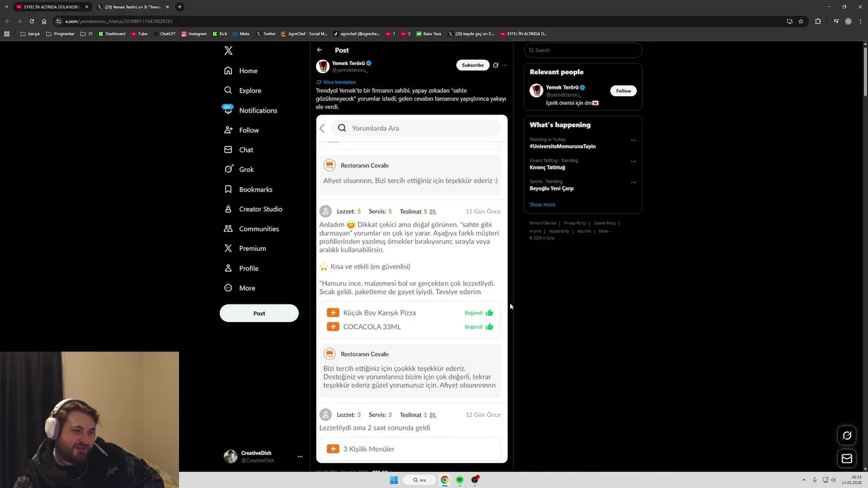Open Home in X sidebar
Screen dimensions: 868x488
click(241, 70)
